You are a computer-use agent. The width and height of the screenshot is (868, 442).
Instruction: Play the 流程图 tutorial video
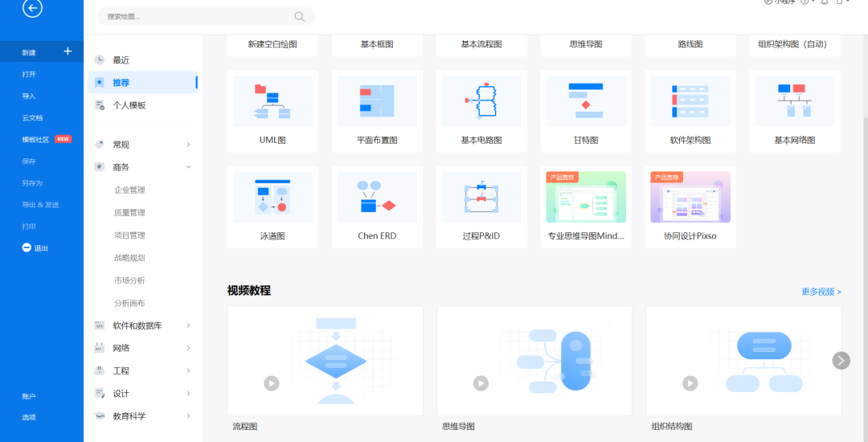coord(272,383)
